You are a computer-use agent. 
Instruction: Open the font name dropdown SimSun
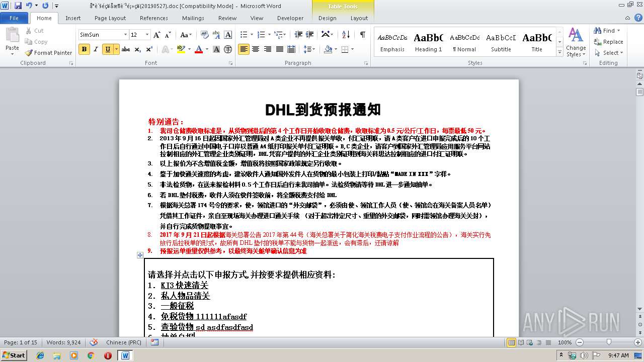[125, 35]
